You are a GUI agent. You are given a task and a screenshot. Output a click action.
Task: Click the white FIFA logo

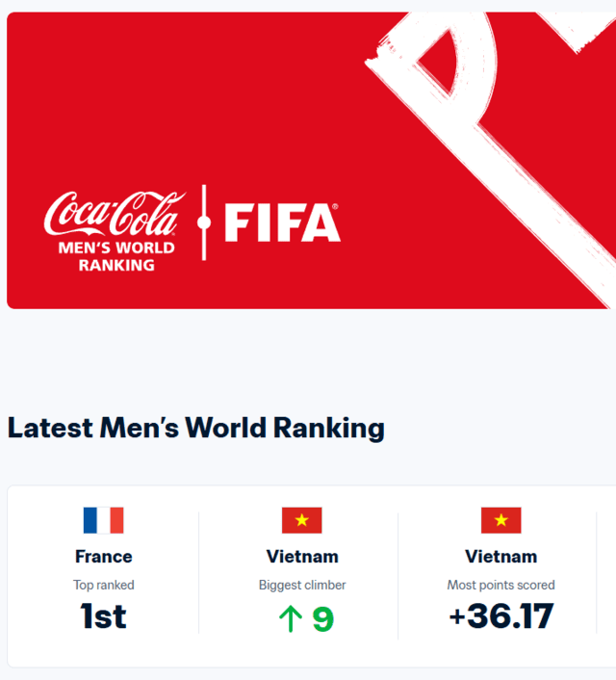tap(282, 222)
